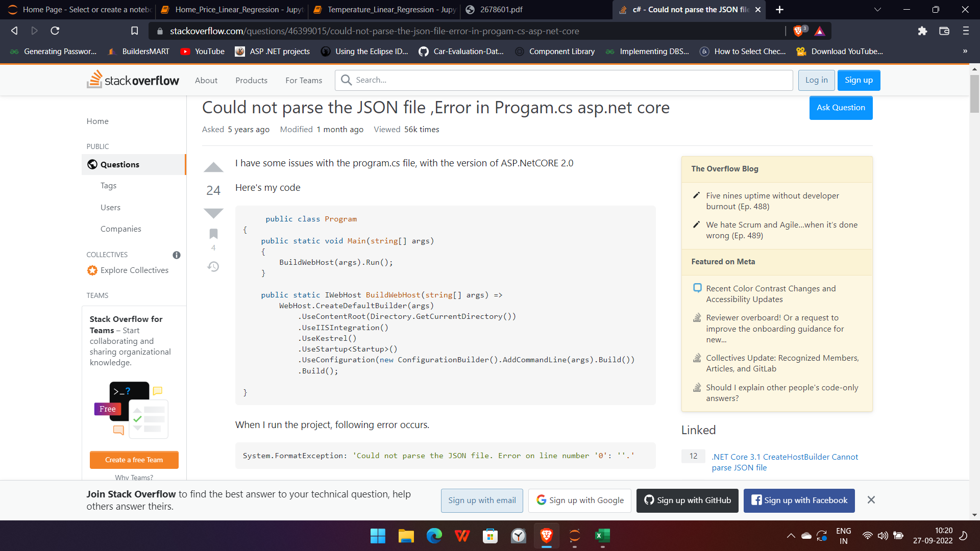Viewport: 980px width, 551px height.
Task: Switch to Temperature_Linear_Regression tab
Action: (x=384, y=10)
